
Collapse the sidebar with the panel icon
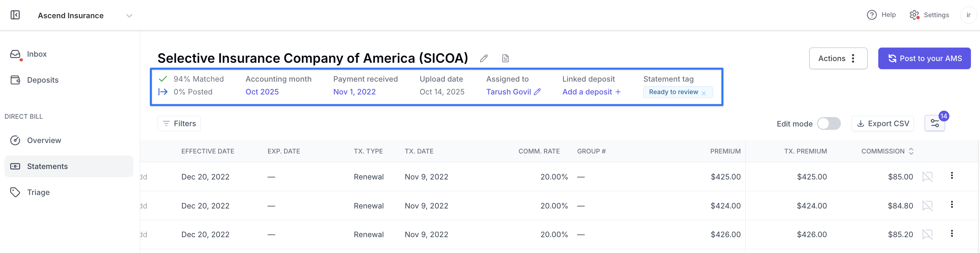pyautogui.click(x=15, y=15)
